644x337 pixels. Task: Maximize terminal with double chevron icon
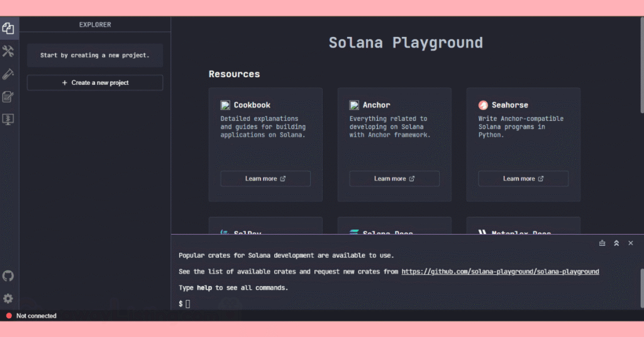616,243
